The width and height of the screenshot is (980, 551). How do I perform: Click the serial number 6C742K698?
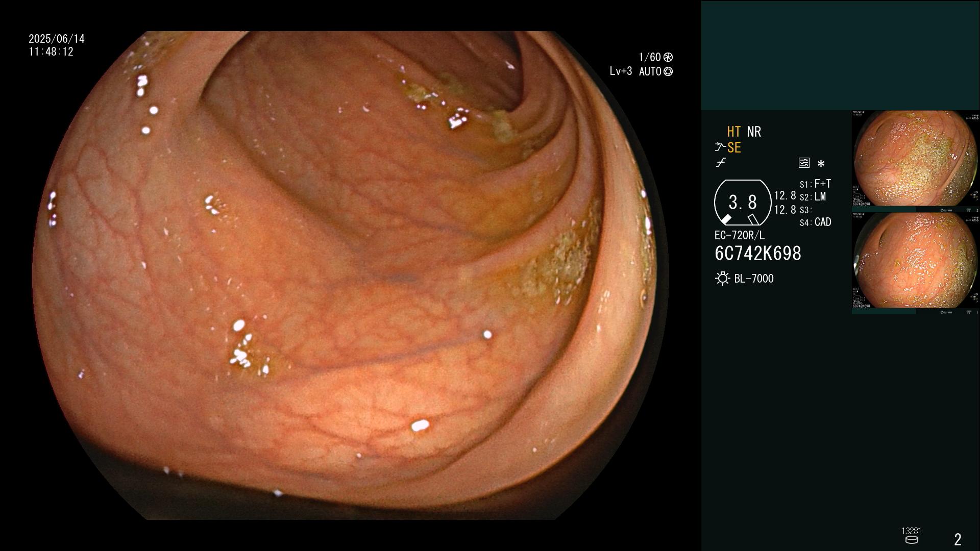[758, 254]
